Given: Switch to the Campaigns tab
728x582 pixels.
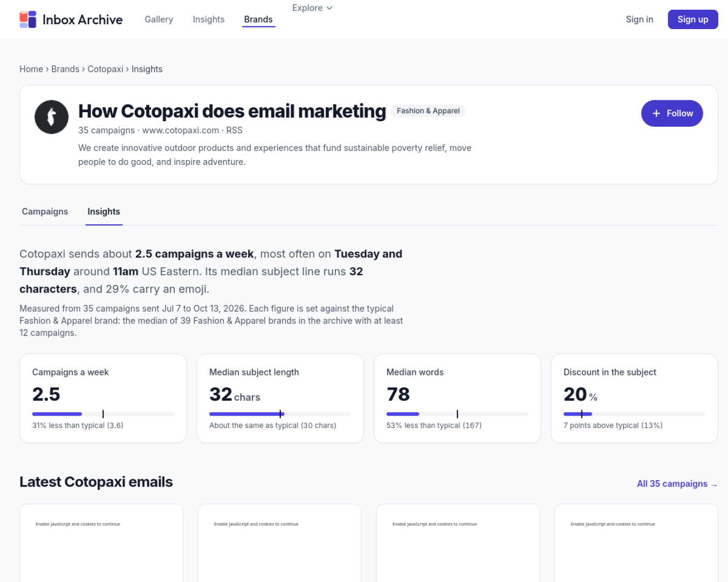Looking at the screenshot, I should click(x=45, y=211).
